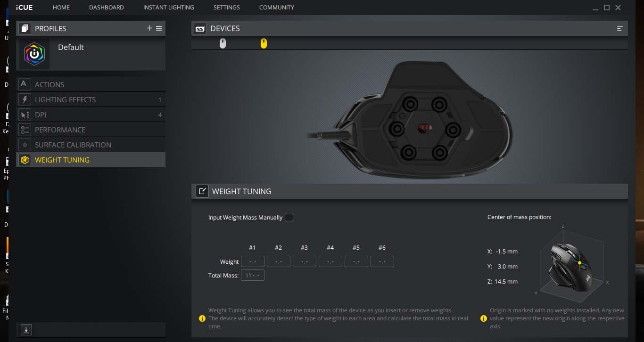This screenshot has width=644, height=342.
Task: Add a new profile with plus icon
Action: (x=149, y=28)
